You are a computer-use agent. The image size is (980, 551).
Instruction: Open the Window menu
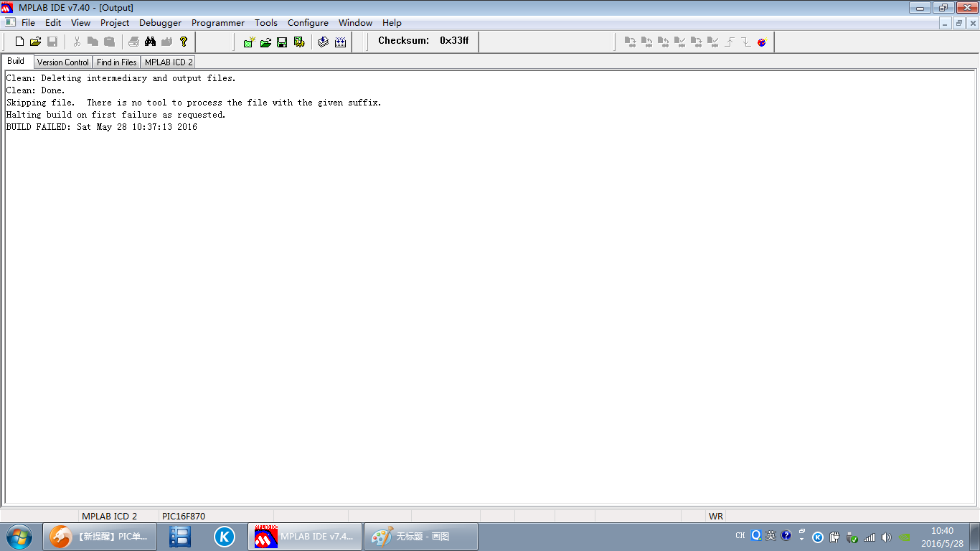356,23
